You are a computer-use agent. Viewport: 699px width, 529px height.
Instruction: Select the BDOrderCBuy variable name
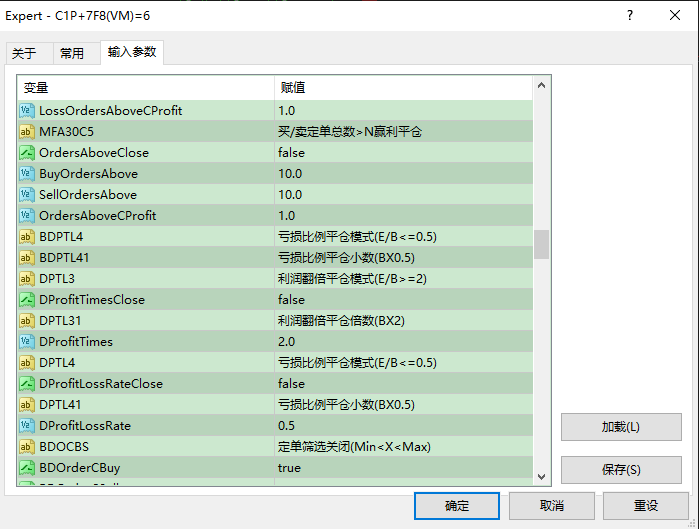click(80, 467)
